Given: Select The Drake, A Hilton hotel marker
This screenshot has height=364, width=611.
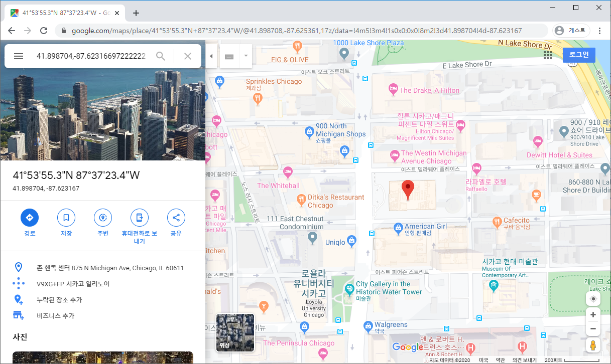Looking at the screenshot, I should click(x=394, y=90).
